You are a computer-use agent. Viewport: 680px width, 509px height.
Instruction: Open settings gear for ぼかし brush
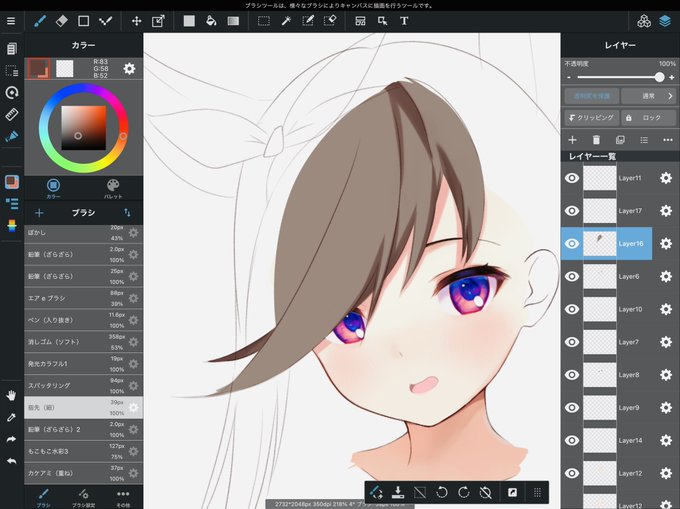tap(134, 233)
